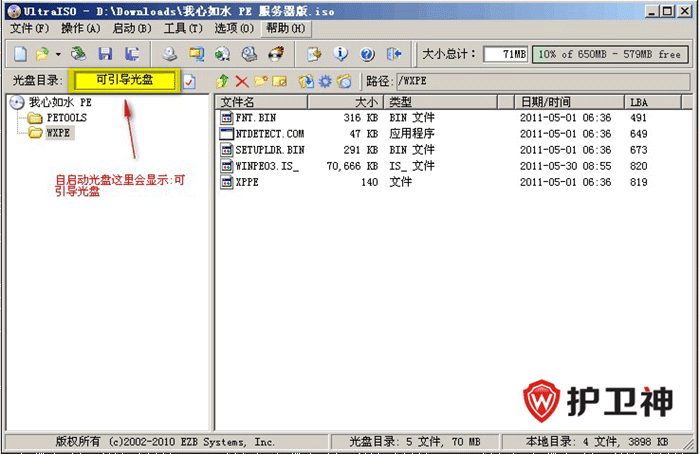Click the green arrow disc toolbar icon
The height and width of the screenshot is (454, 700).
222,54
